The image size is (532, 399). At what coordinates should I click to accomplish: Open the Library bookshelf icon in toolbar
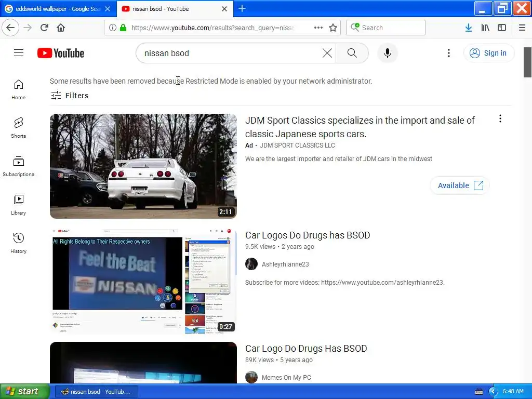pos(485,28)
